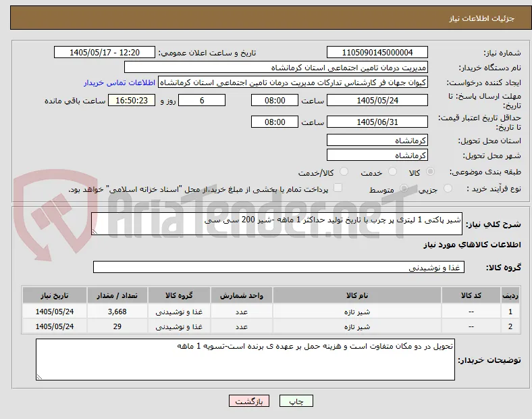The image size is (532, 419).
Task: Click غذا و نوشیدنی group in row 1
Action: pos(179,312)
